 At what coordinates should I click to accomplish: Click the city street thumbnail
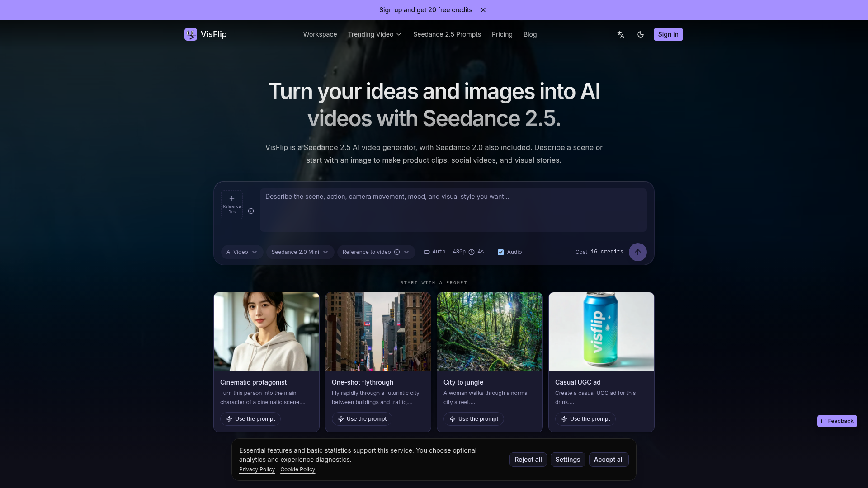coord(378,332)
